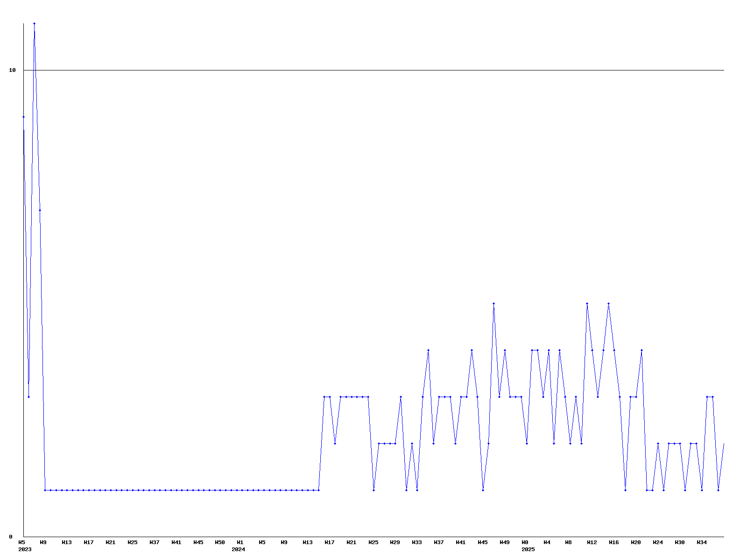
Task: Click the W20 week label
Action: pyautogui.click(x=635, y=542)
